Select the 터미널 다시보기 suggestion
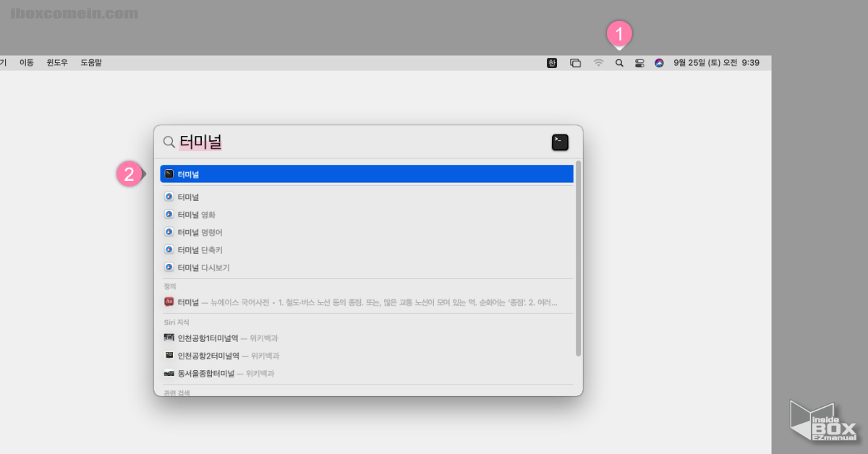868x454 pixels. [204, 267]
